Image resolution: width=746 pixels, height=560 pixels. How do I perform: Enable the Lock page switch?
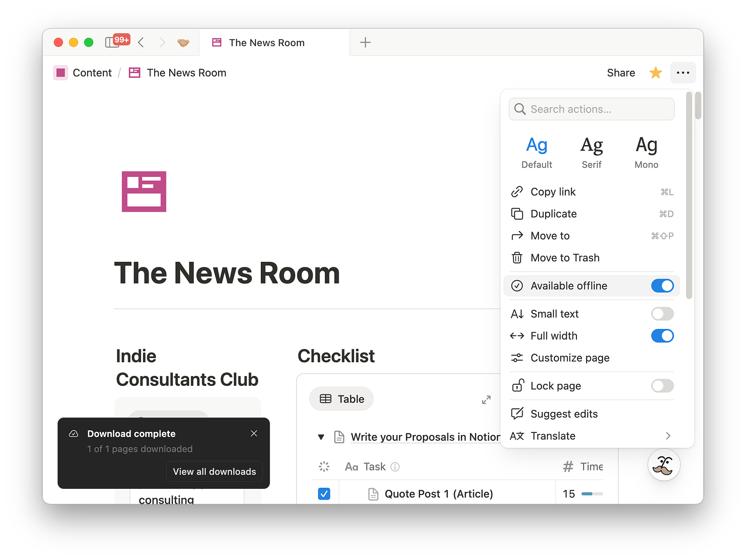(662, 386)
